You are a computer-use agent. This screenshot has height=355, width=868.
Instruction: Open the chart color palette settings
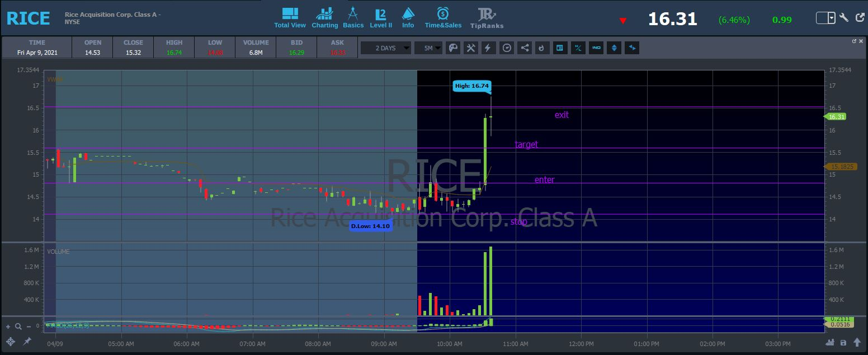[x=453, y=48]
